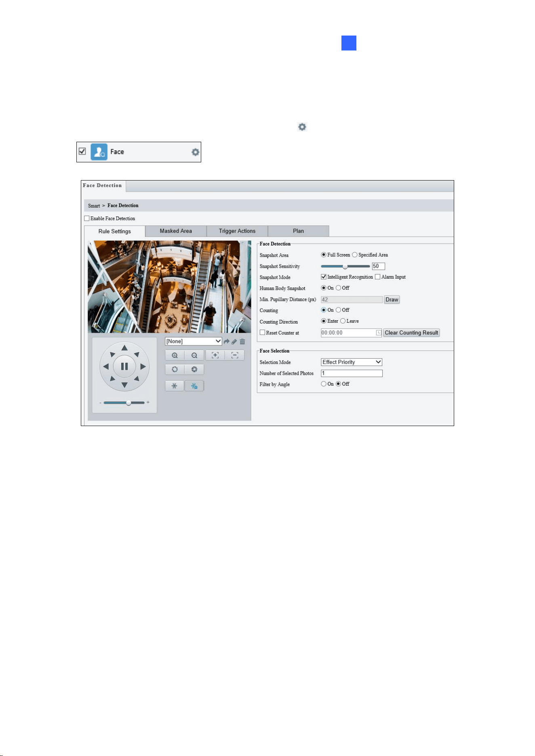Click the zoom out magnifier button
This screenshot has height=756, width=535.
[194, 355]
